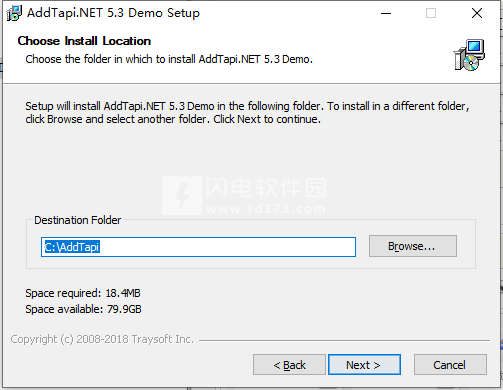Viewport: 503px width, 390px height.
Task: Click the setup installer icon in title bar
Action: point(14,13)
